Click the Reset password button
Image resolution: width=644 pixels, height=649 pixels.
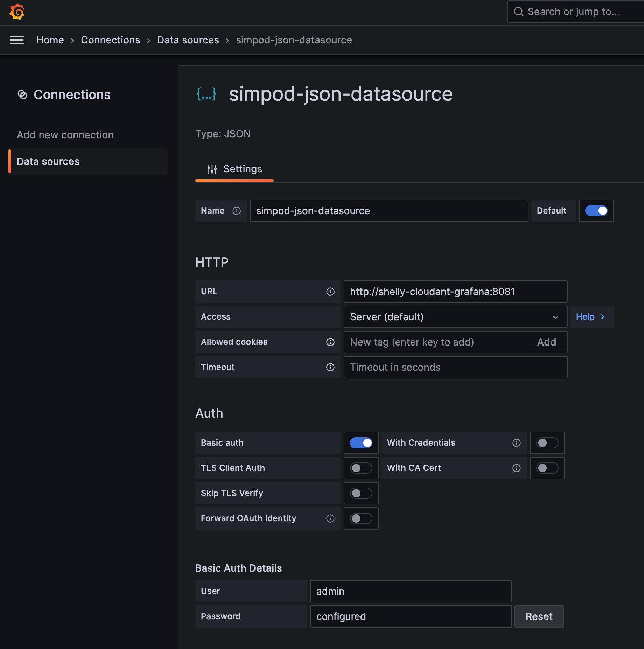click(x=539, y=616)
